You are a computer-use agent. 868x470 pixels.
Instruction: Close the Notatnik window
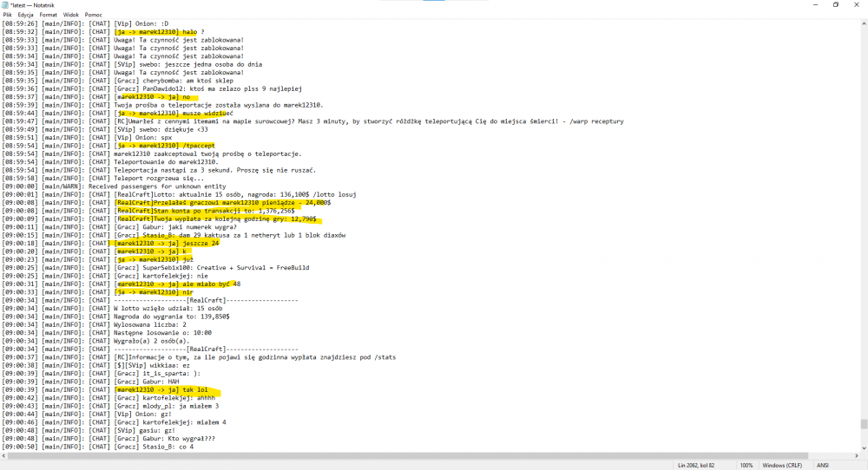[858, 4]
